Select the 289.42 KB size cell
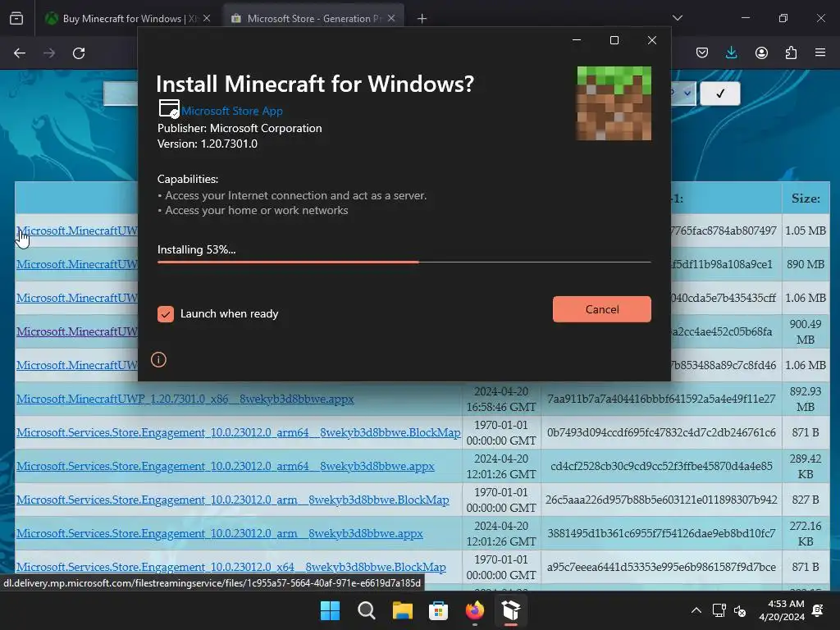Viewport: 840px width, 630px height. click(806, 466)
